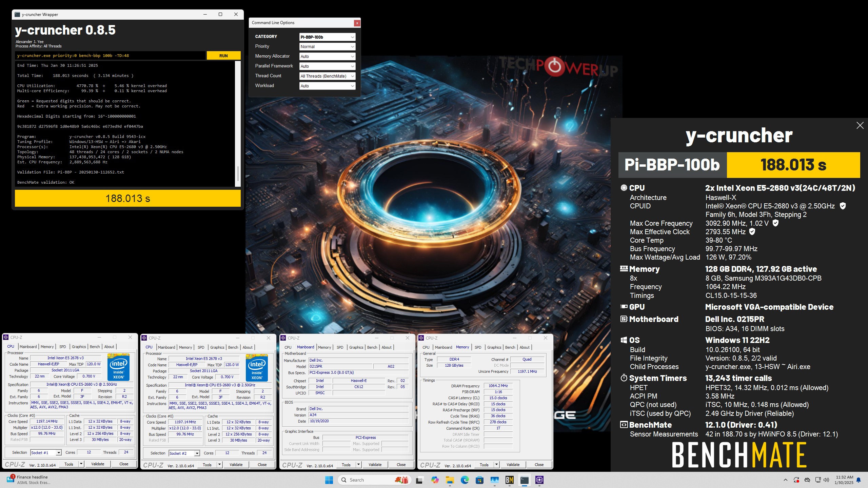The height and width of the screenshot is (488, 868).
Task: Click Tools button in the Dell mainboard CPU-Z window
Action: (346, 465)
